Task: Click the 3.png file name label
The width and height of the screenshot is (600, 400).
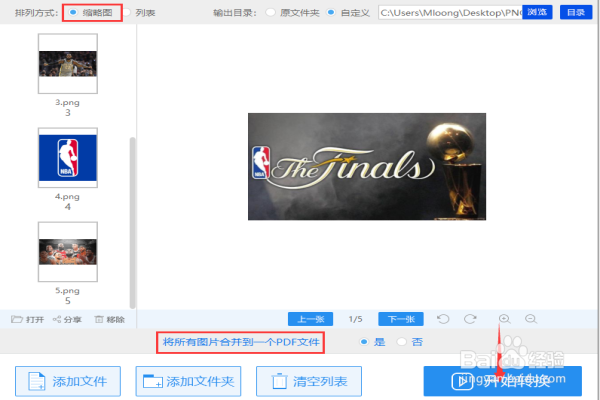Action: 67,102
